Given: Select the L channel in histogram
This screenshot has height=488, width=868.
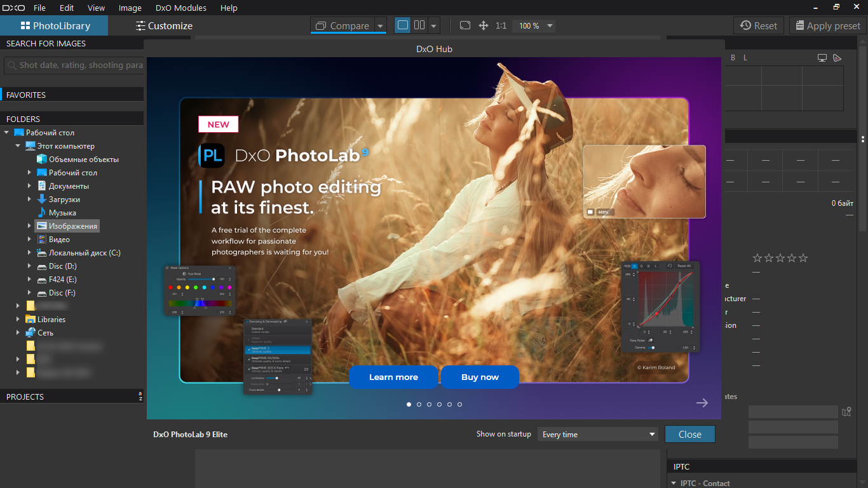Looking at the screenshot, I should coord(745,58).
